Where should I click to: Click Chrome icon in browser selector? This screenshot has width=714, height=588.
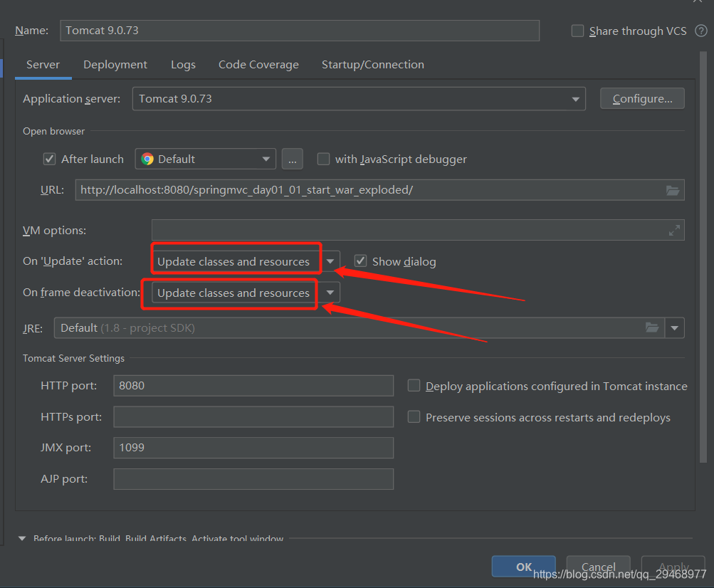147,159
